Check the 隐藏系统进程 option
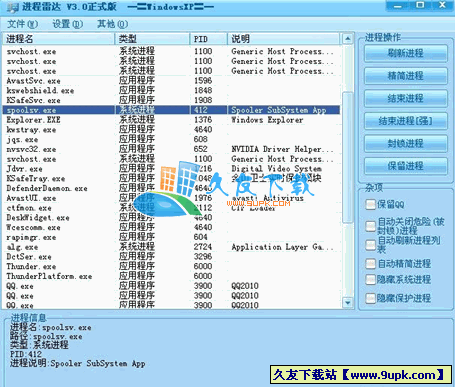This screenshot has height=387, width=455. (370, 279)
